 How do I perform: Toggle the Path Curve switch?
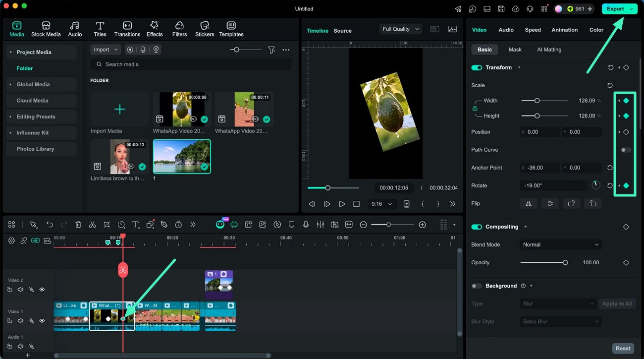tap(626, 150)
